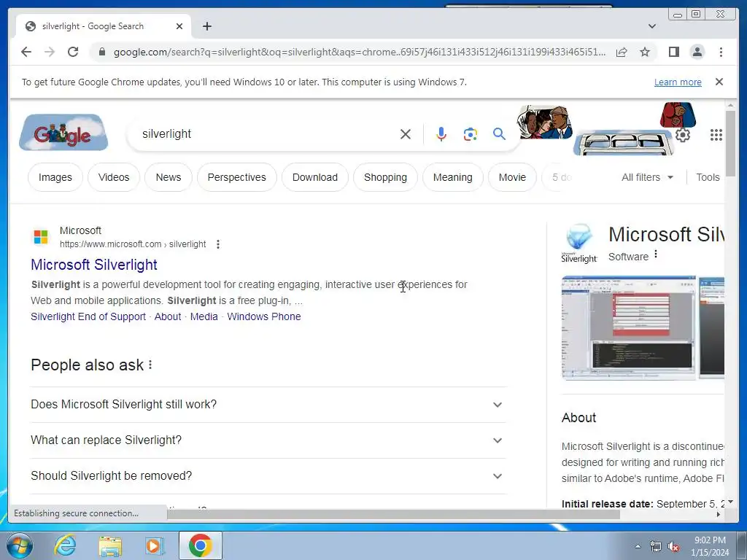The height and width of the screenshot is (560, 747).
Task: Reload the page with the refresh icon
Action: click(x=73, y=52)
